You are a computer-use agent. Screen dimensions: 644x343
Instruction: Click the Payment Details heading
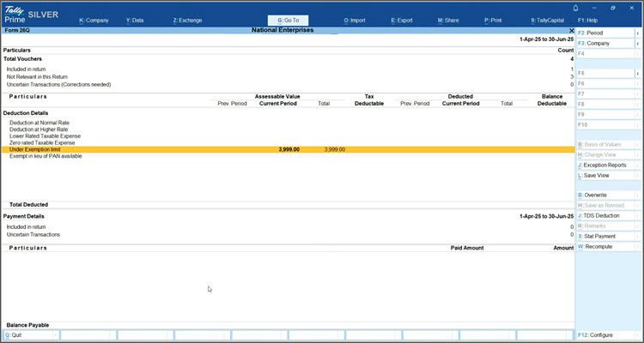[x=24, y=216]
